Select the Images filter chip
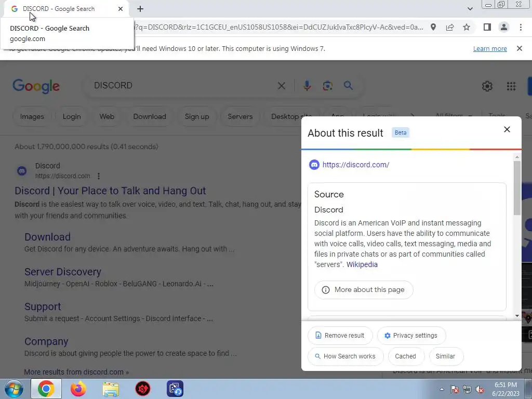 pos(32,117)
